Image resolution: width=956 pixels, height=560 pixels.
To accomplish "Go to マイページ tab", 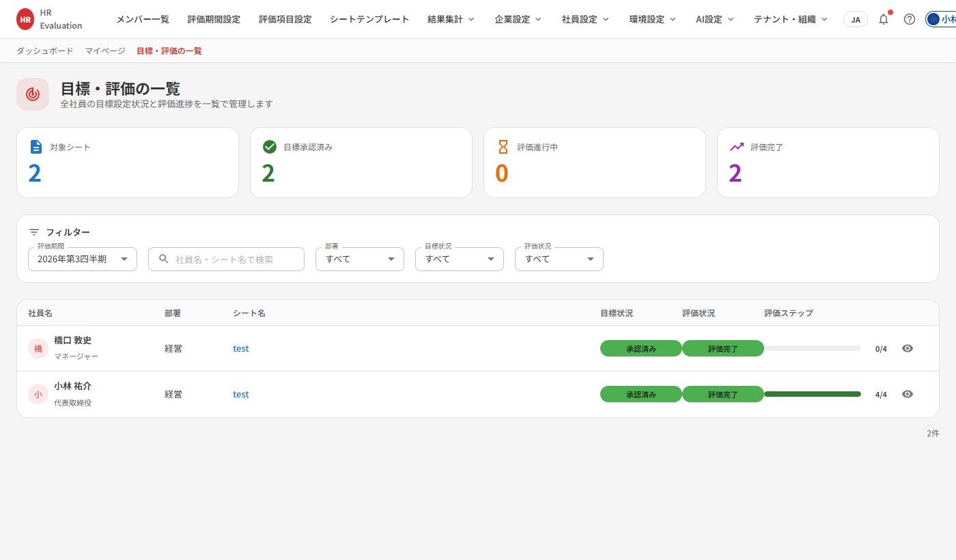I will pos(105,51).
